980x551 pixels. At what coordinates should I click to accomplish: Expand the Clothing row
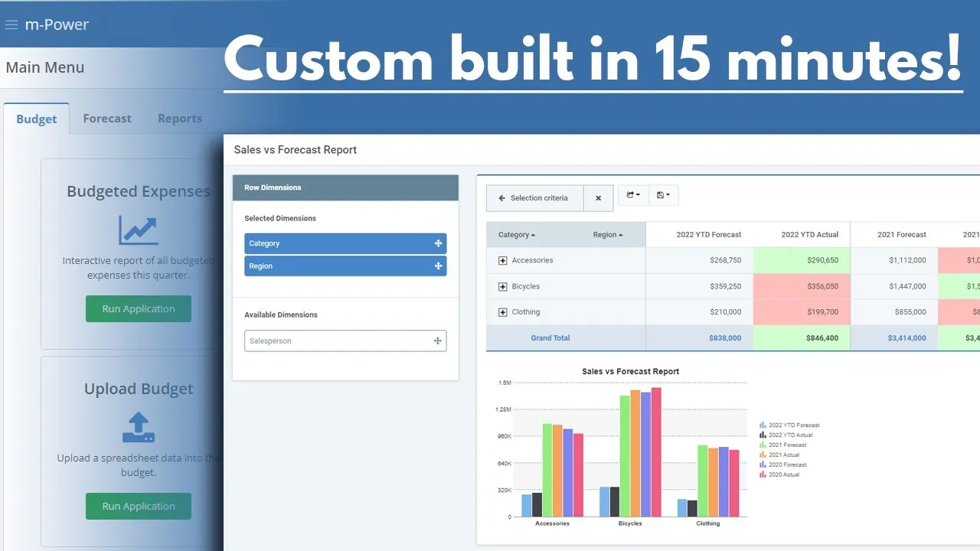click(503, 312)
